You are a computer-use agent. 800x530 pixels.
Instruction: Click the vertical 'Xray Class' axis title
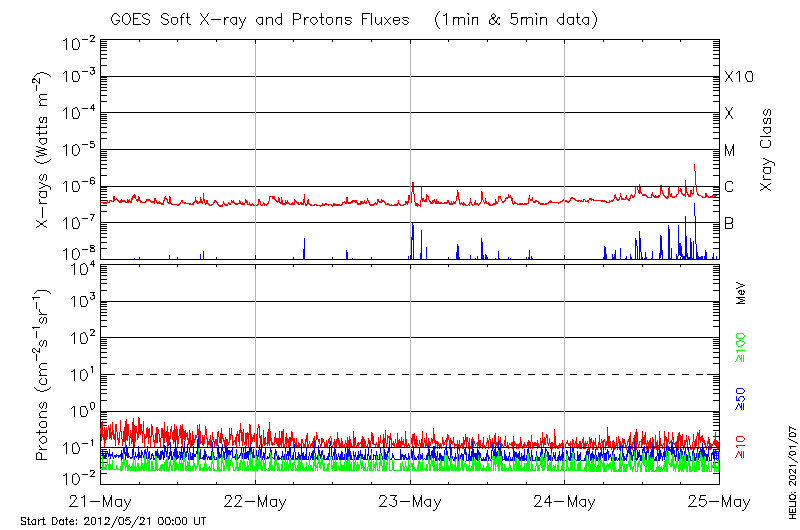pos(767,151)
